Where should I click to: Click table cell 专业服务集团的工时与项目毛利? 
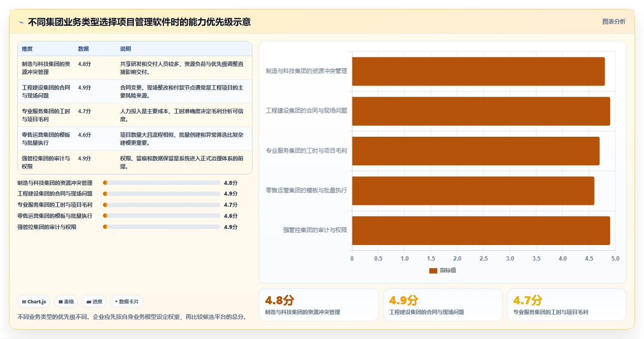[46, 115]
